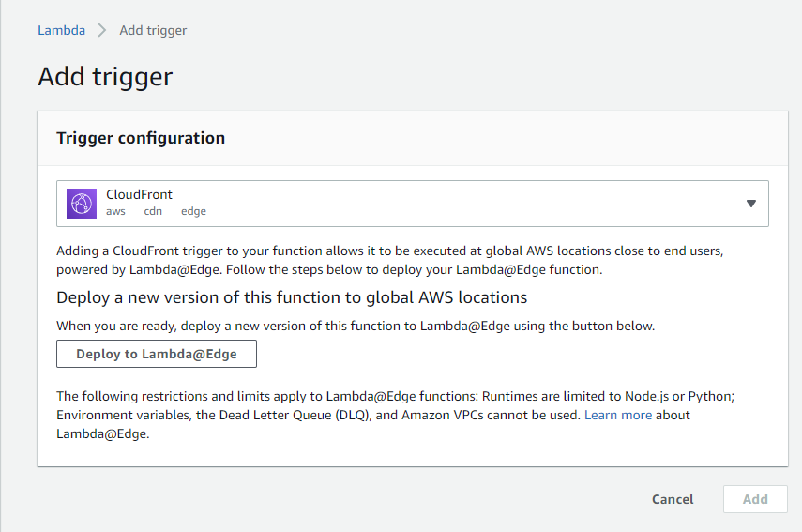Screen dimensions: 802x532
Task: Open the CloudFront trigger selection box
Action: click(413, 204)
